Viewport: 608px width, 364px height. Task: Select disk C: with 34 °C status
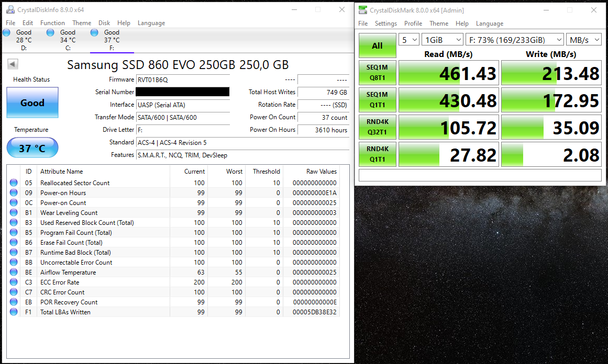tap(68, 40)
